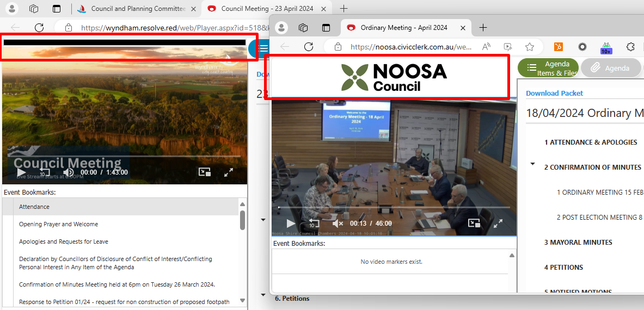
Task: Click the Wyndham address bar URL
Action: point(175,28)
